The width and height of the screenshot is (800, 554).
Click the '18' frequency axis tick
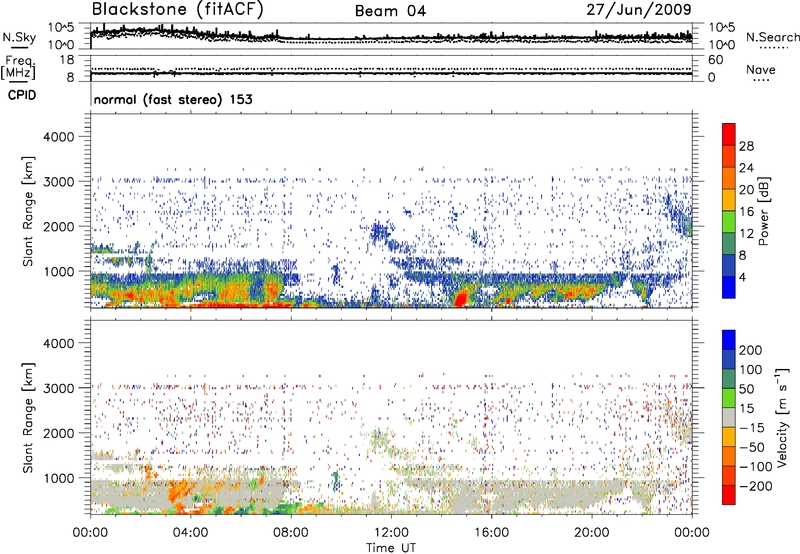(x=67, y=60)
